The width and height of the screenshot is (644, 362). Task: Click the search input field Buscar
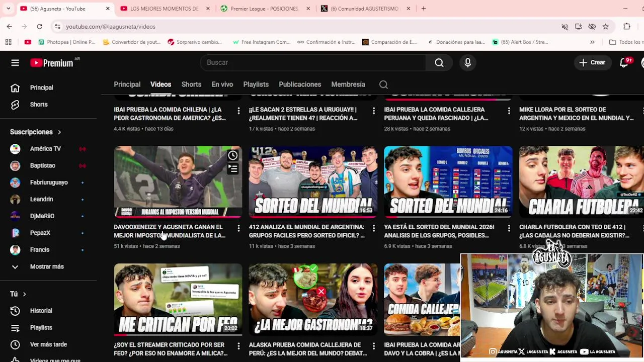pos(313,62)
